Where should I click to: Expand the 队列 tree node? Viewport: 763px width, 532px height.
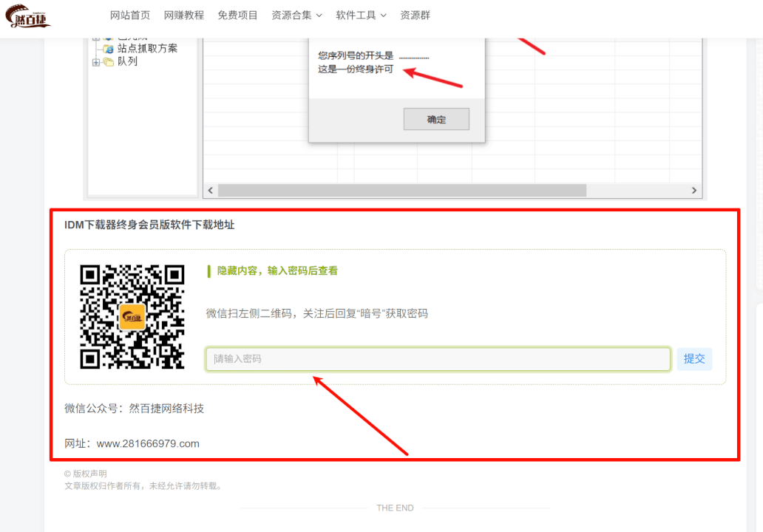(96, 61)
